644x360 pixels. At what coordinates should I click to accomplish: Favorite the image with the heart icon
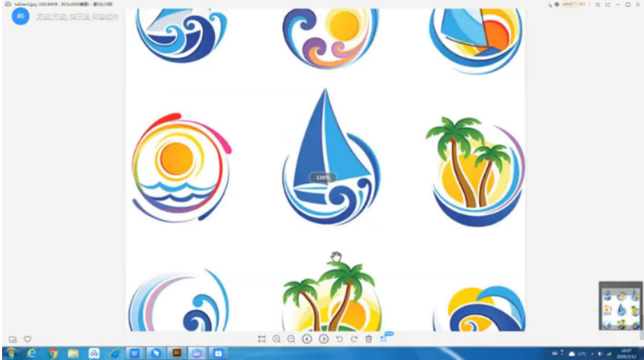point(28,339)
